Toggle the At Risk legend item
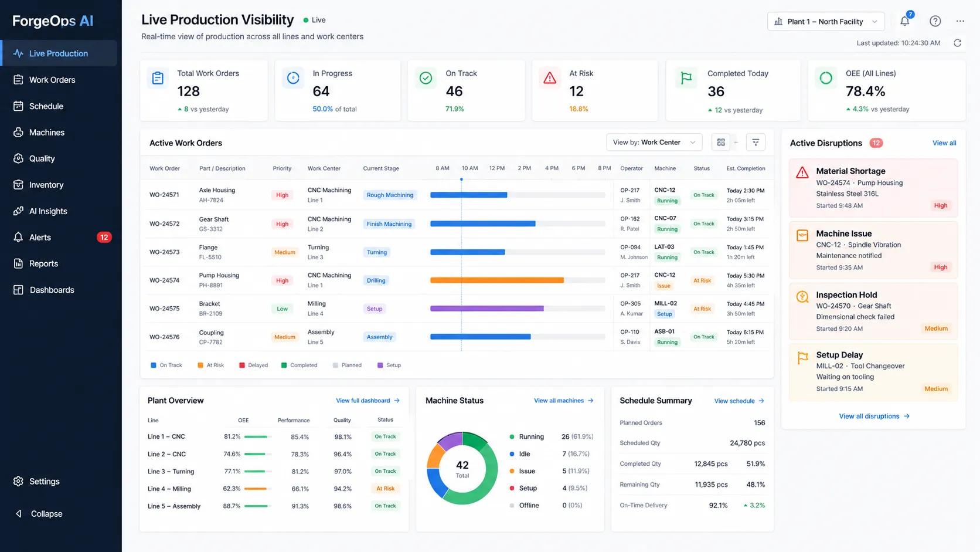 211,365
